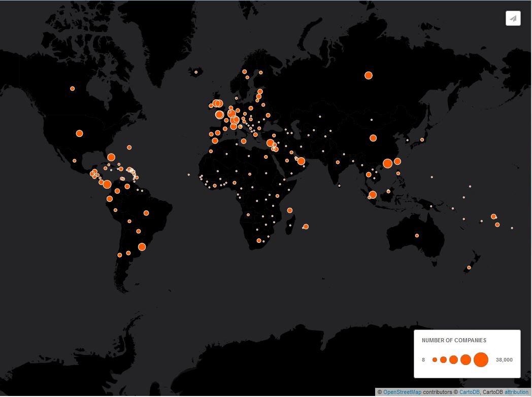Select the bubble over Australia

pyautogui.click(x=417, y=235)
